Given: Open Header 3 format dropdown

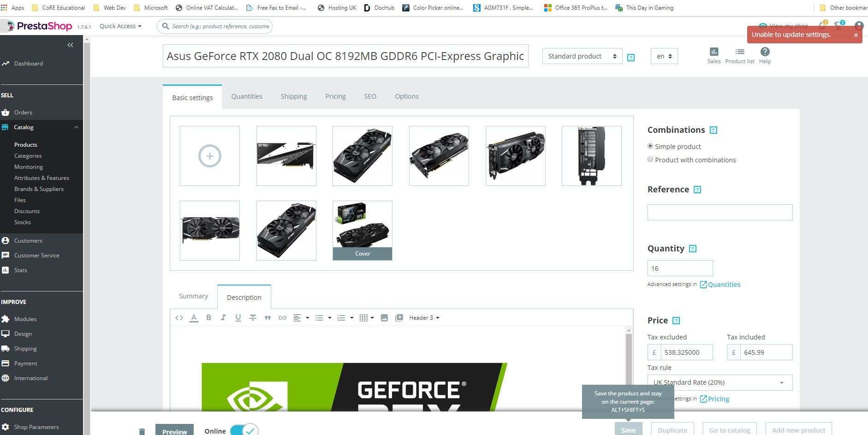Looking at the screenshot, I should click(424, 318).
